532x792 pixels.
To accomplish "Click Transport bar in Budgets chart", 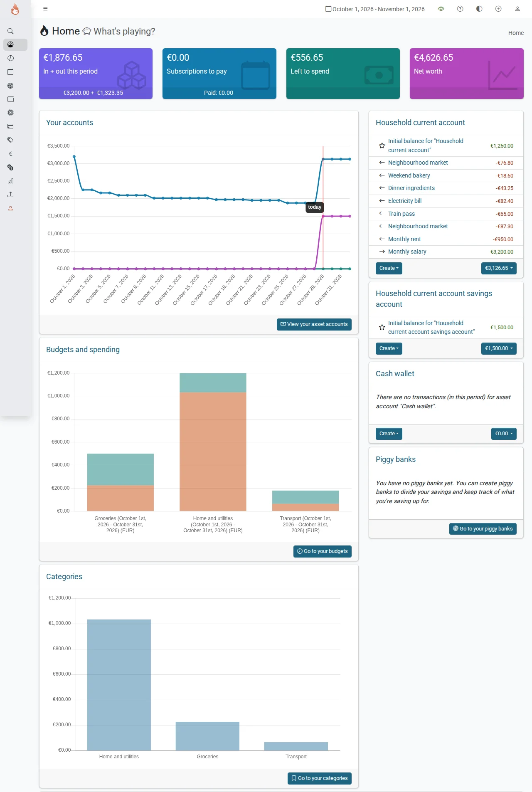I will coord(305,501).
